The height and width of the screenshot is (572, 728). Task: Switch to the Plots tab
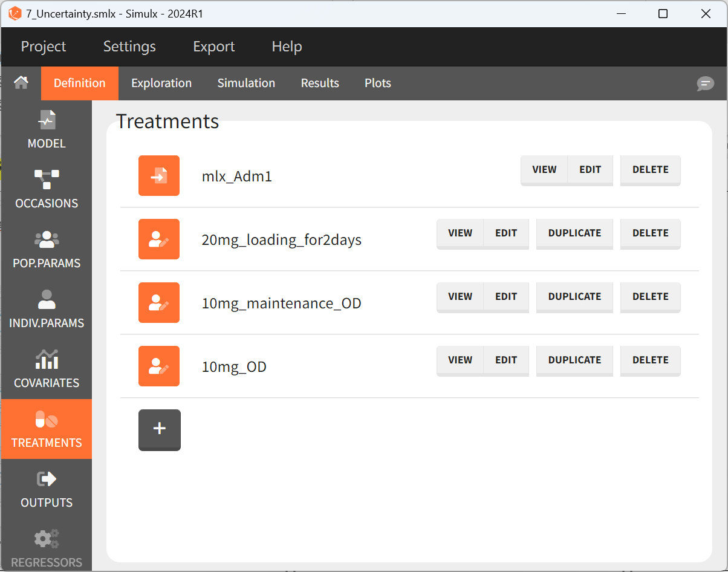377,83
